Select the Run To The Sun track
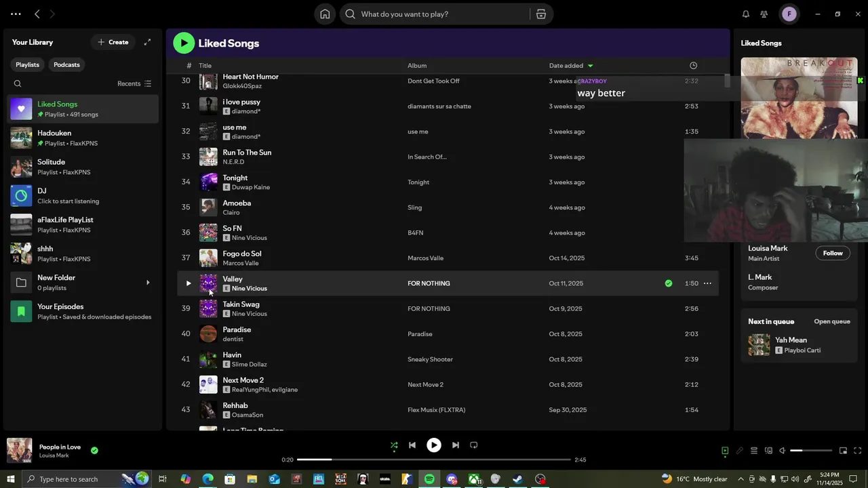The height and width of the screenshot is (488, 868). click(x=448, y=157)
